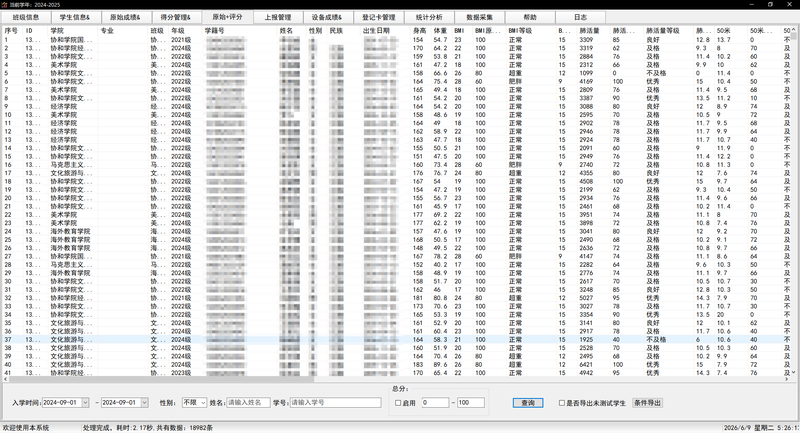The image size is (800, 433).
Task: Open the 登记卡管理 tab
Action: click(x=379, y=17)
